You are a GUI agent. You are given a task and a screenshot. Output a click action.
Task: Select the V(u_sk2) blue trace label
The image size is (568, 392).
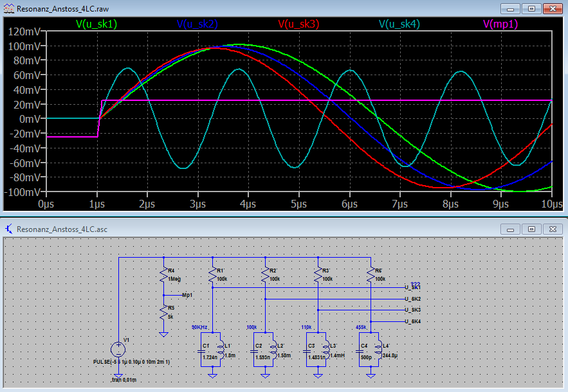click(197, 24)
